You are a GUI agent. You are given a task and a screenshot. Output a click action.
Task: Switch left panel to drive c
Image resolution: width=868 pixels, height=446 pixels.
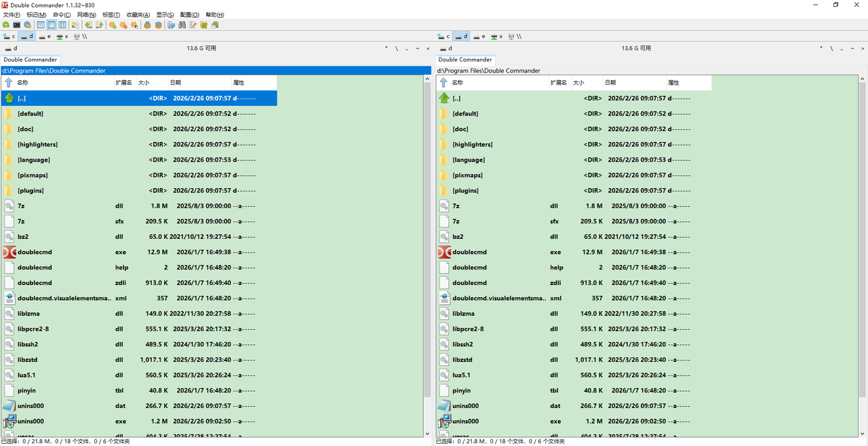coord(9,37)
